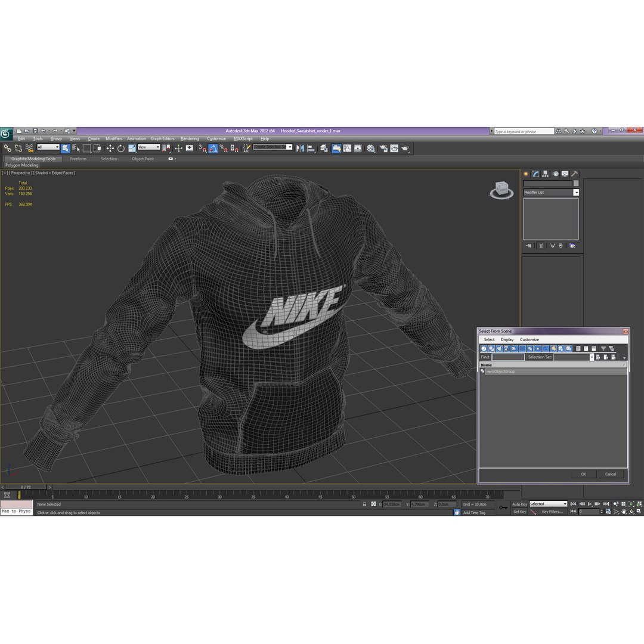This screenshot has height=644, width=644.
Task: Click Cancel in Select From Scene dialog
Action: click(611, 474)
